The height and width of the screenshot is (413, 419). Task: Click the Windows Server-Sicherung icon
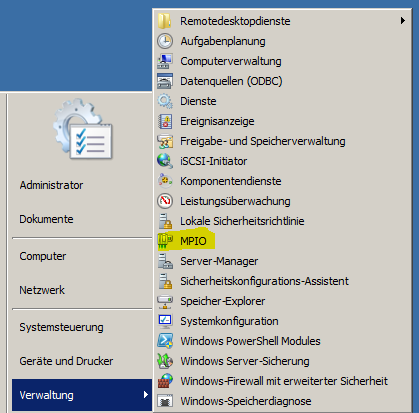[165, 361]
